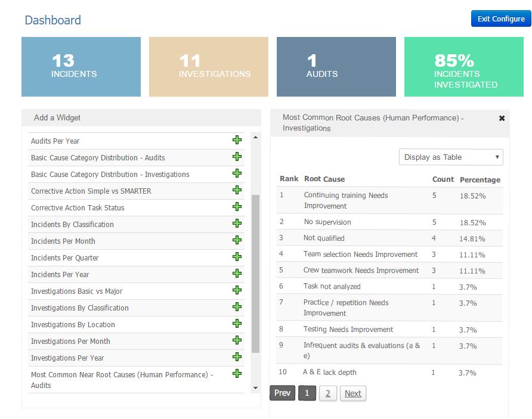This screenshot has width=532, height=419.
Task: Add the Investigations By Location widget
Action: pyautogui.click(x=237, y=324)
